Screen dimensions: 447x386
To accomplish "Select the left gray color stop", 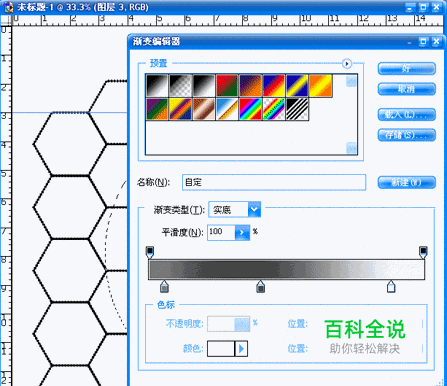I will tap(164, 287).
